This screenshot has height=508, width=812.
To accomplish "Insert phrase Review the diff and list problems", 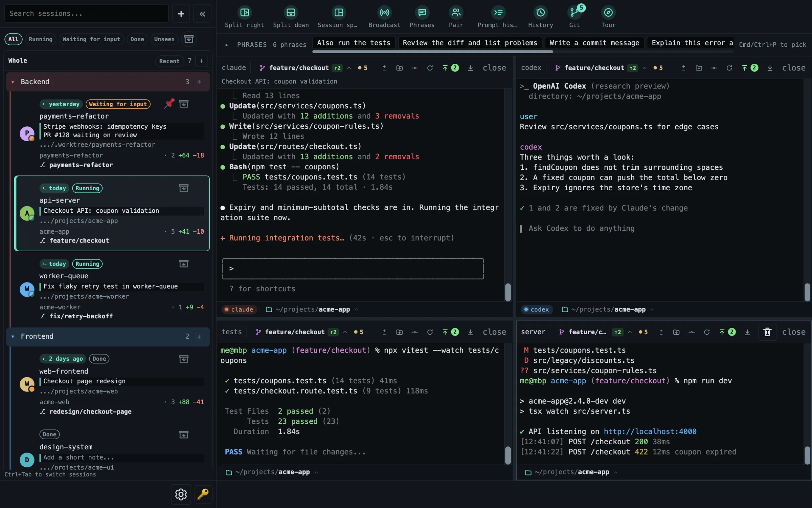I will point(470,43).
